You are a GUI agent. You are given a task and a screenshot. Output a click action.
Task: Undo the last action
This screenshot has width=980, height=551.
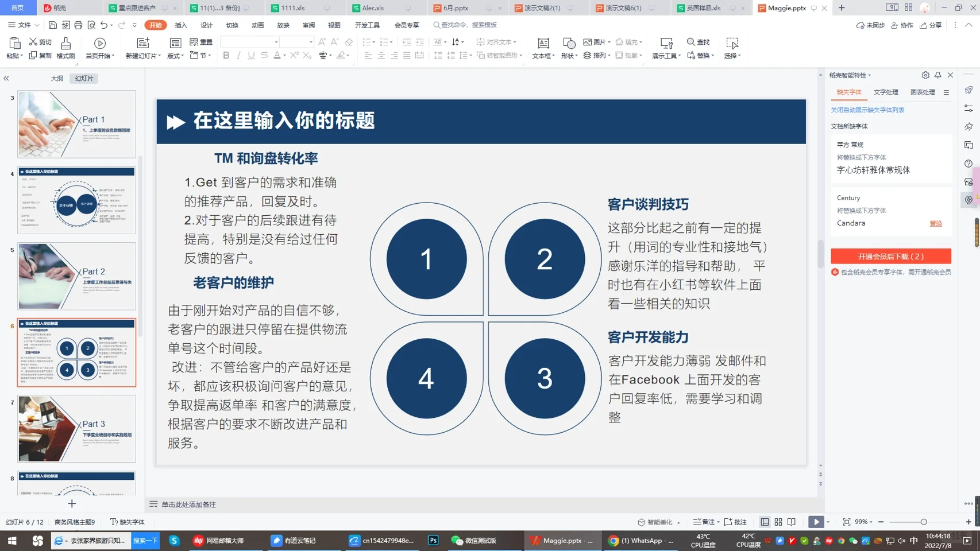(103, 25)
